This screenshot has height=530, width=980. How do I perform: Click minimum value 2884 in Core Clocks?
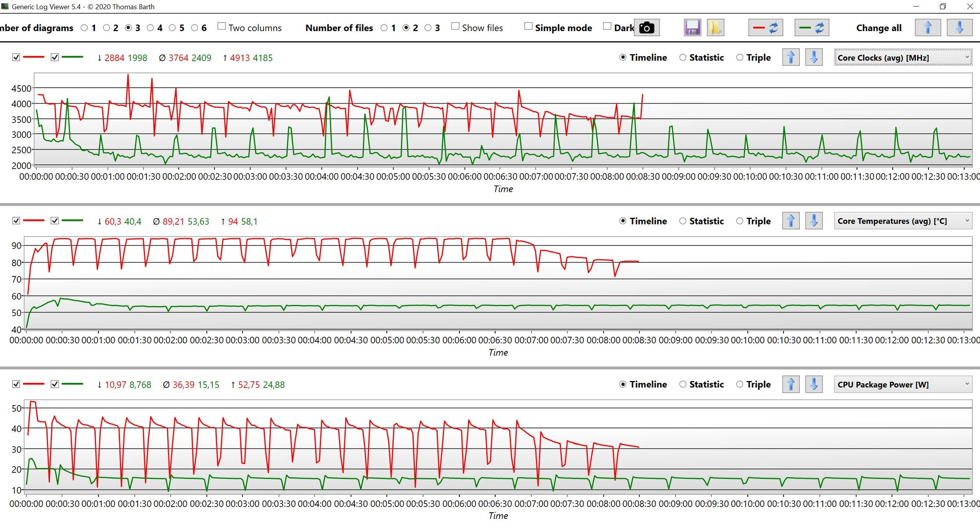(114, 58)
